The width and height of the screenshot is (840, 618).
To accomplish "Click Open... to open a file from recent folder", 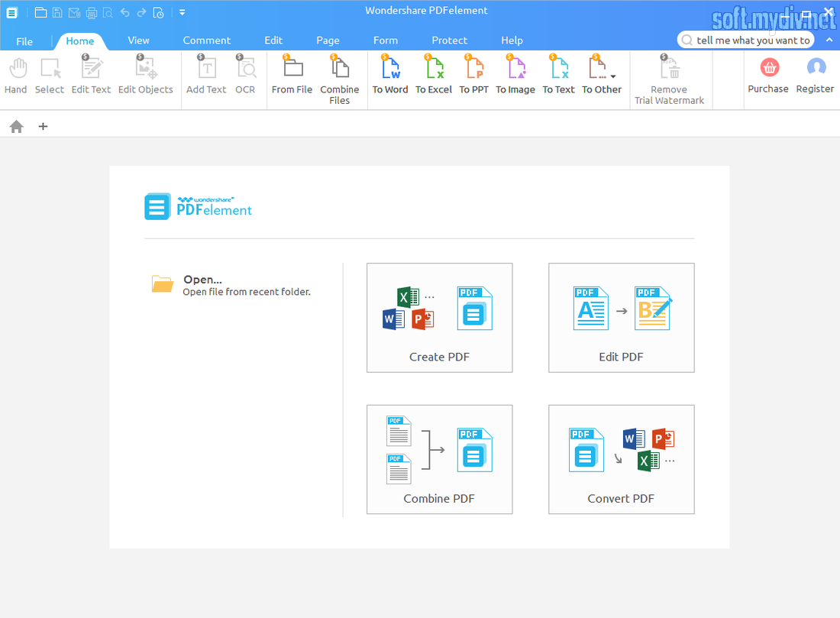I will tap(231, 285).
